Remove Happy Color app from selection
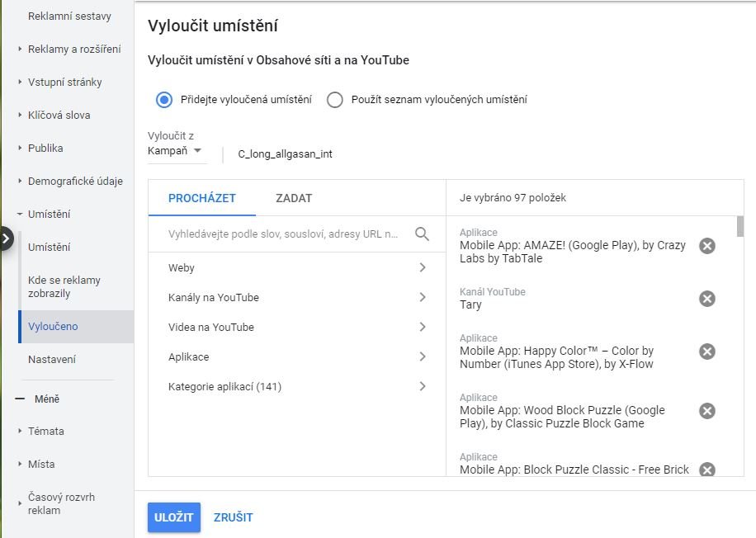The height and width of the screenshot is (538, 756). point(706,352)
